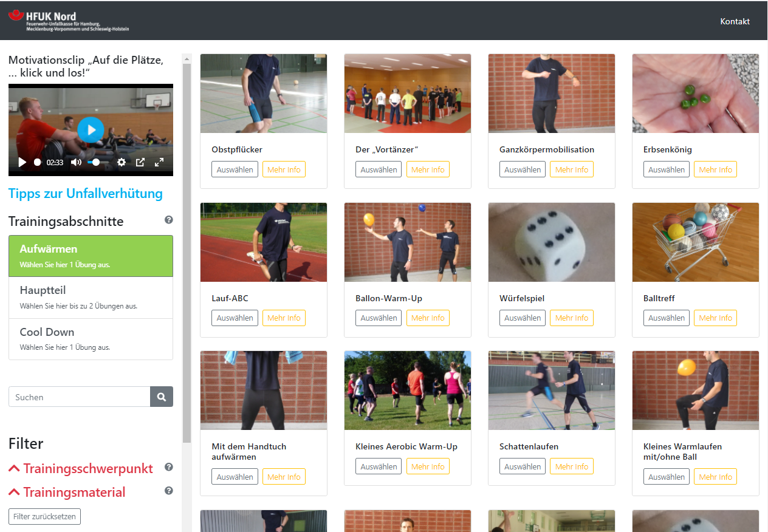The width and height of the screenshot is (768, 532).
Task: Click the Schattenlaufen thumbnail image
Action: coord(552,390)
